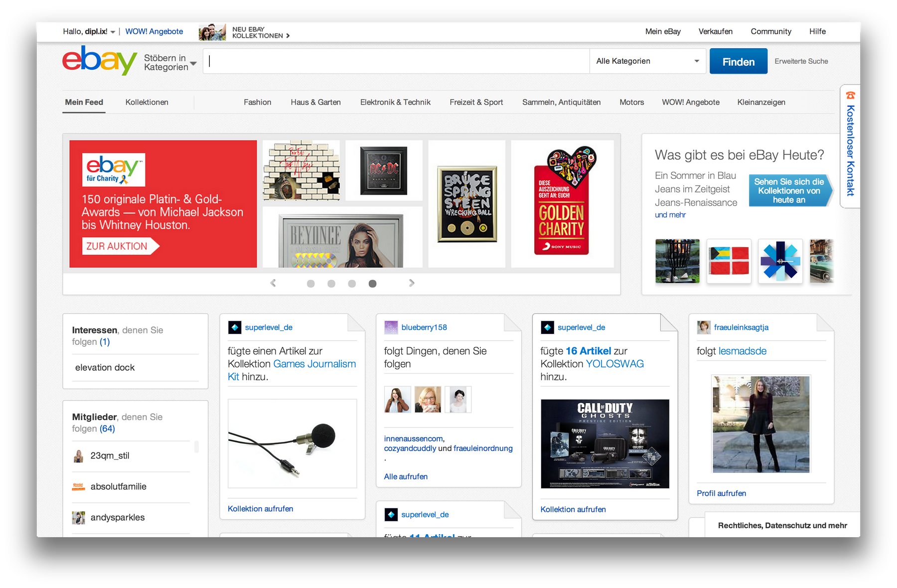Click Profil aufrufen link
897x588 pixels.
coord(721,493)
